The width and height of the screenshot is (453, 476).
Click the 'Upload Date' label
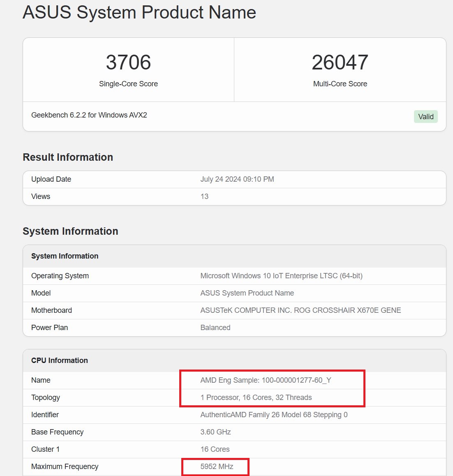(51, 179)
